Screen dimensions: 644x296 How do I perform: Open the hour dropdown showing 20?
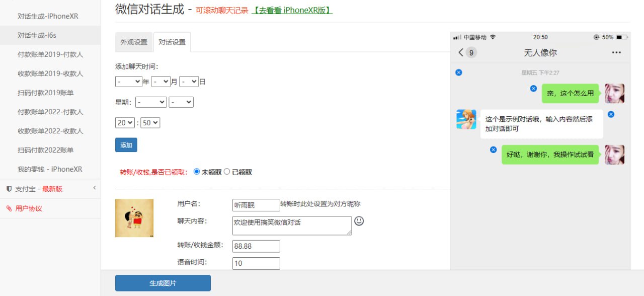tap(125, 123)
